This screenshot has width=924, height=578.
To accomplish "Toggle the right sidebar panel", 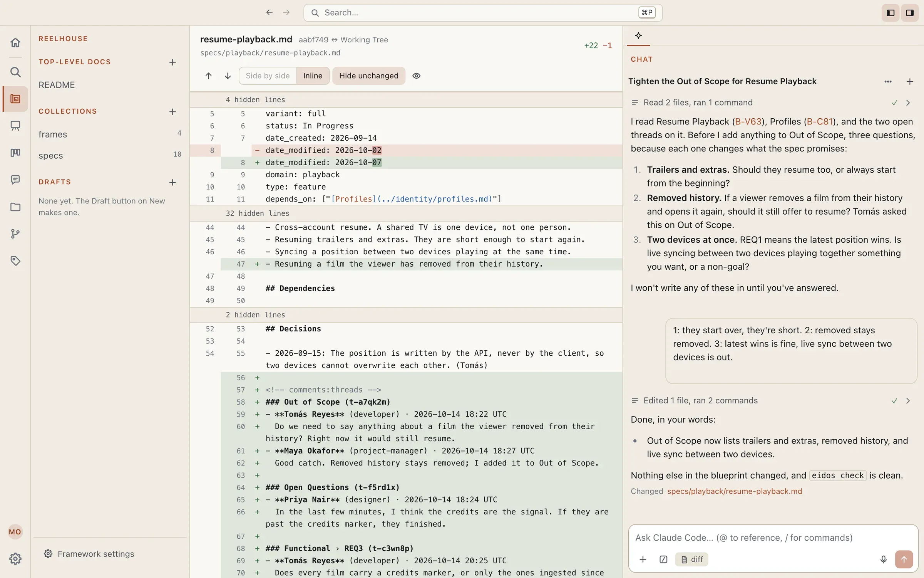I will (x=910, y=13).
